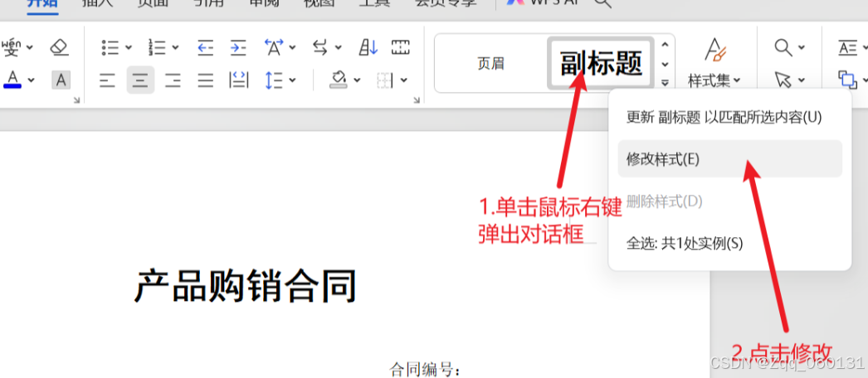Click the Chinese layout A icon
The height and width of the screenshot is (378, 868).
[274, 47]
